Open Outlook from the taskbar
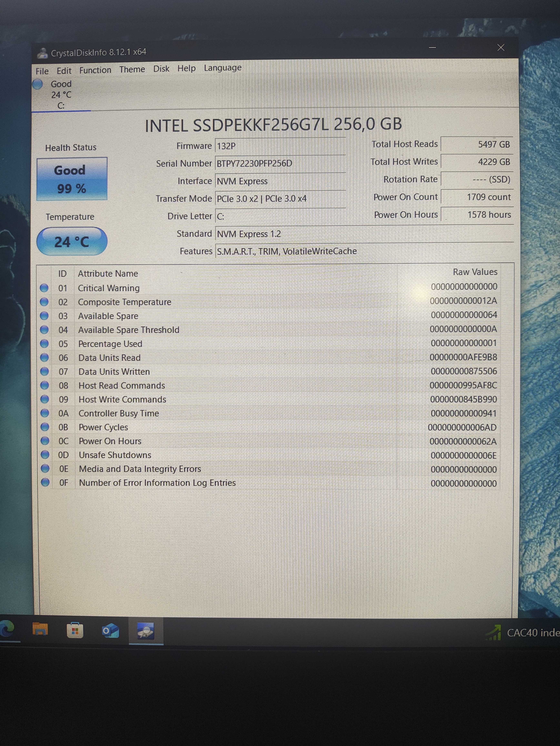 pos(110,630)
